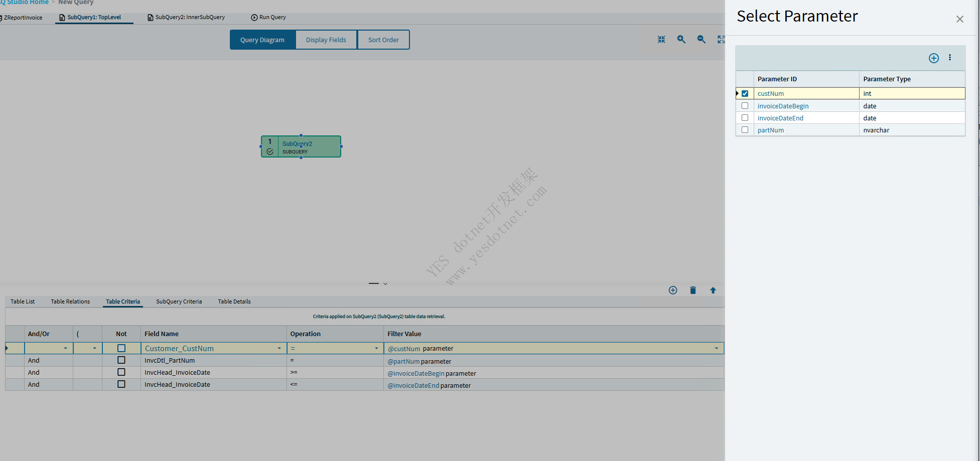Check the partNum parameter checkbox
This screenshot has width=980, height=461.
(x=745, y=130)
